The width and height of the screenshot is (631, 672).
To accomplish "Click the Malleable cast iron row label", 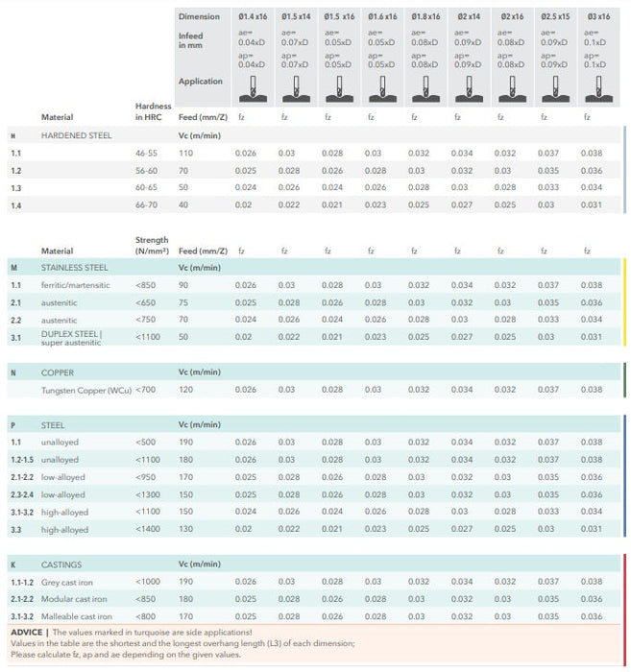I will (77, 616).
